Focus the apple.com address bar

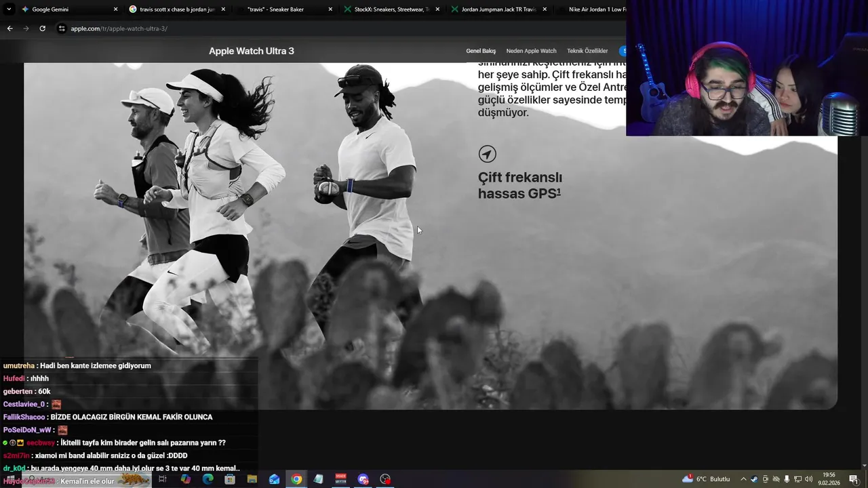coord(339,28)
